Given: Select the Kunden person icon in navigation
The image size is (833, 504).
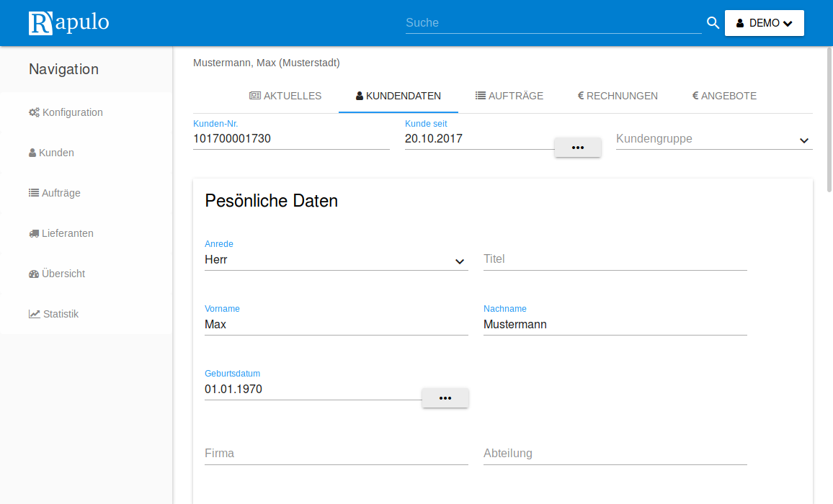Looking at the screenshot, I should point(31,153).
